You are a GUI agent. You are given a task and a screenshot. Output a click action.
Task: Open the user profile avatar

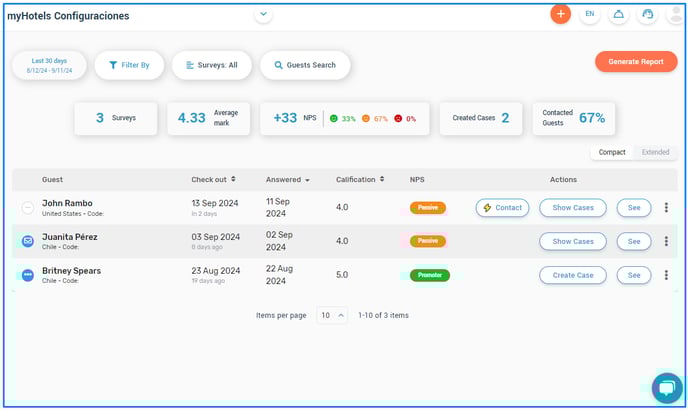tap(677, 14)
